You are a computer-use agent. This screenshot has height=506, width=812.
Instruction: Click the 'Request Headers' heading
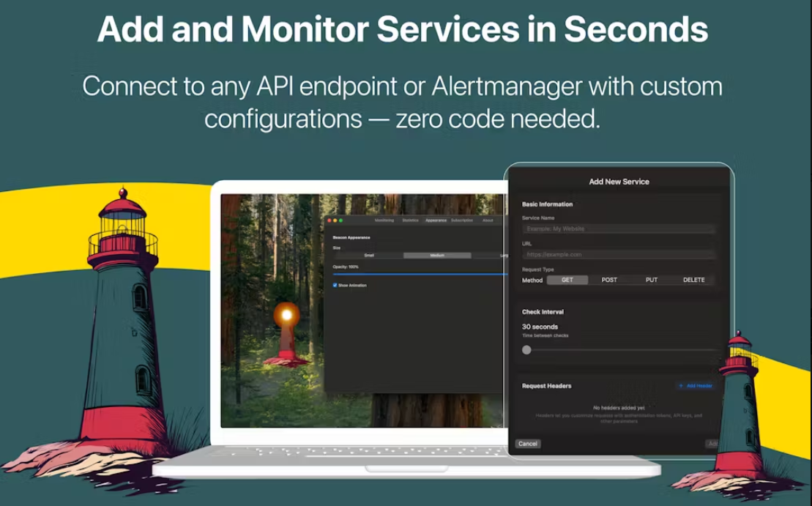pos(546,386)
